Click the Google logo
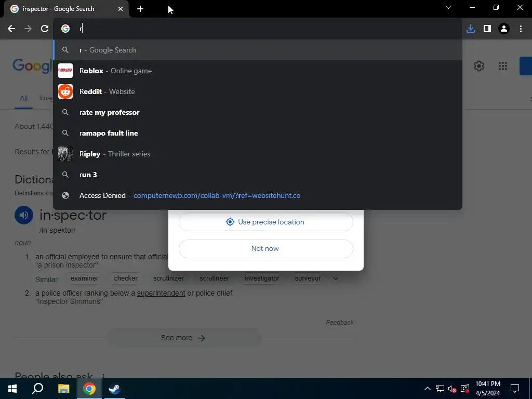The image size is (532, 399). click(x=33, y=66)
